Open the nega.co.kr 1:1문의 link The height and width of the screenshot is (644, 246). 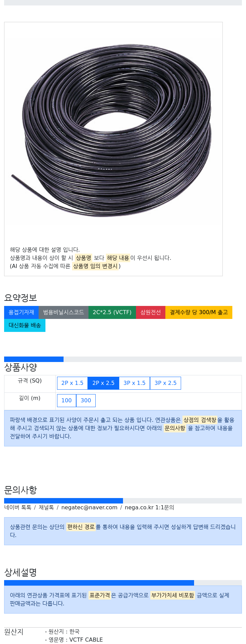[149, 507]
